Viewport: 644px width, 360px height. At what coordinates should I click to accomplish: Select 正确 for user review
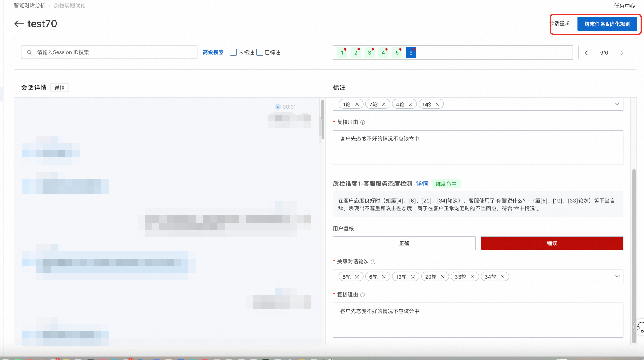(404, 243)
